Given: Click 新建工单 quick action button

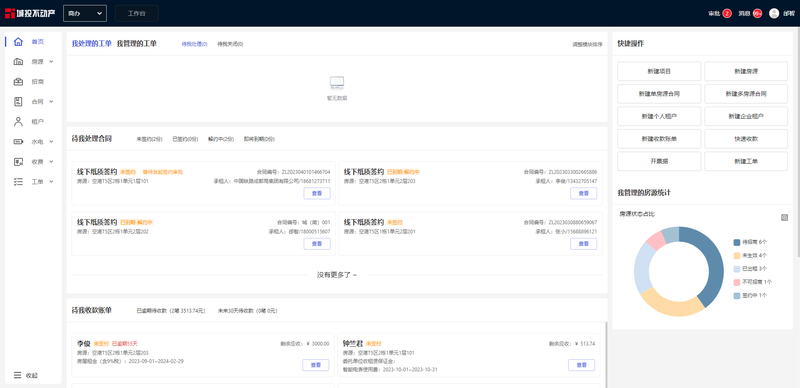Looking at the screenshot, I should (746, 161).
